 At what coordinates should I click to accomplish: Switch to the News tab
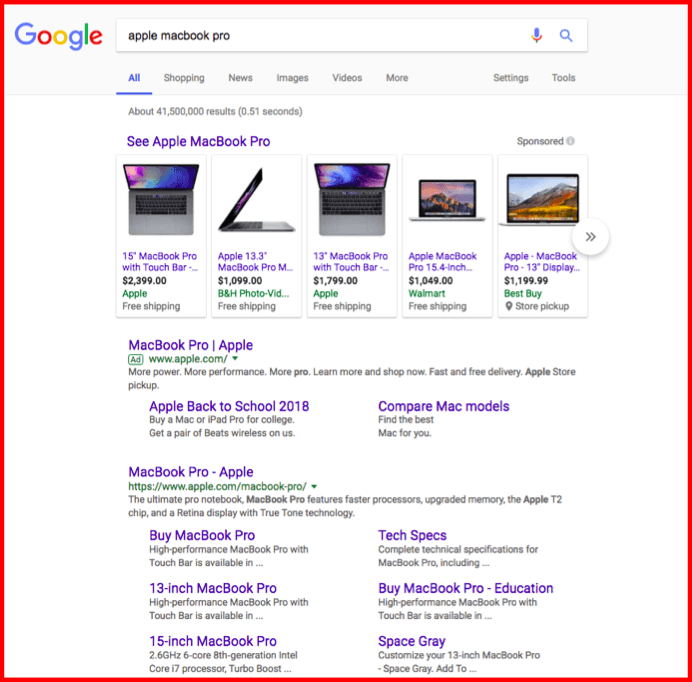point(240,78)
